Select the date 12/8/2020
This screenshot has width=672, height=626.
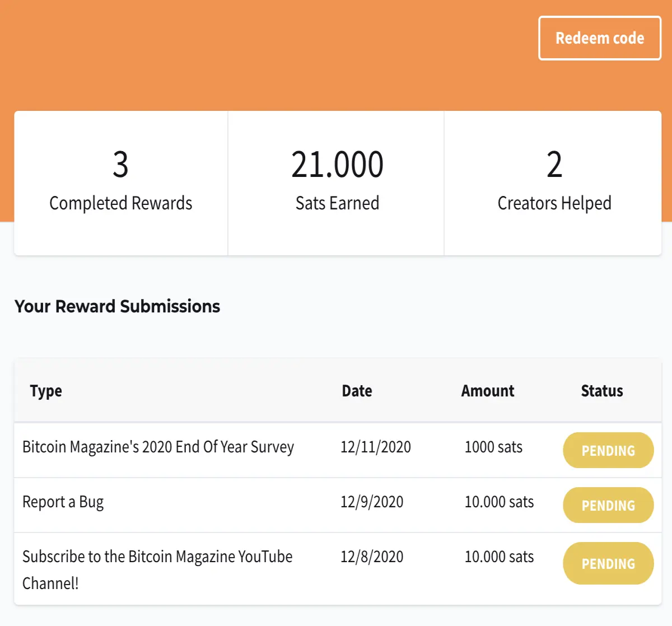372,557
